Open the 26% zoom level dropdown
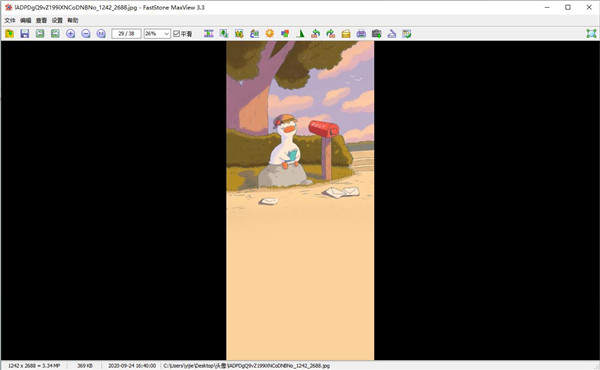Image resolution: width=600 pixels, height=370 pixels. (x=157, y=34)
